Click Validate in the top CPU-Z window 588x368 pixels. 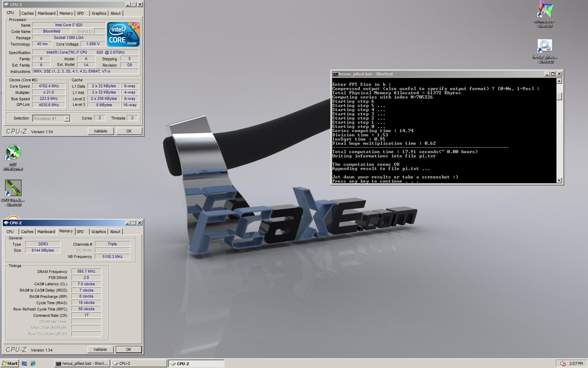(100, 131)
